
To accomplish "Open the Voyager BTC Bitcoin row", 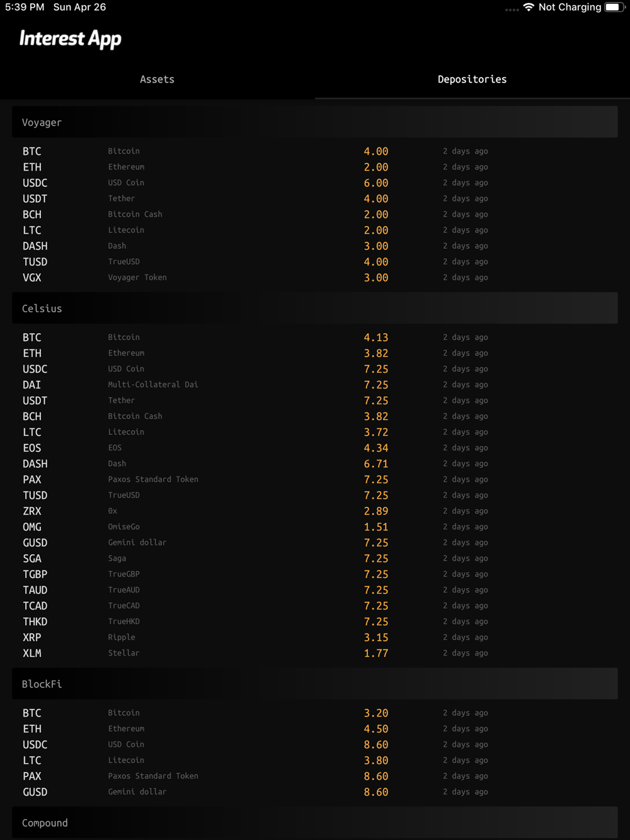I will pos(315,151).
